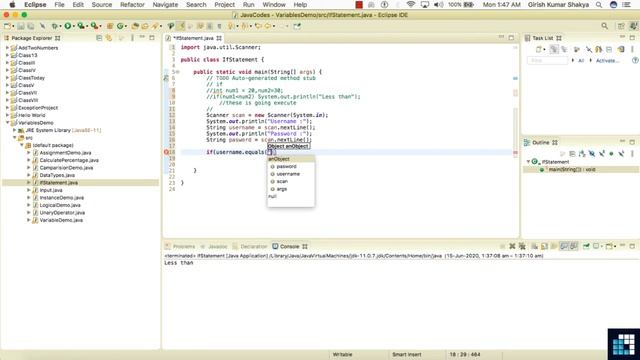The width and height of the screenshot is (640, 360).
Task: Open the Project menu
Action: coord(224,5)
